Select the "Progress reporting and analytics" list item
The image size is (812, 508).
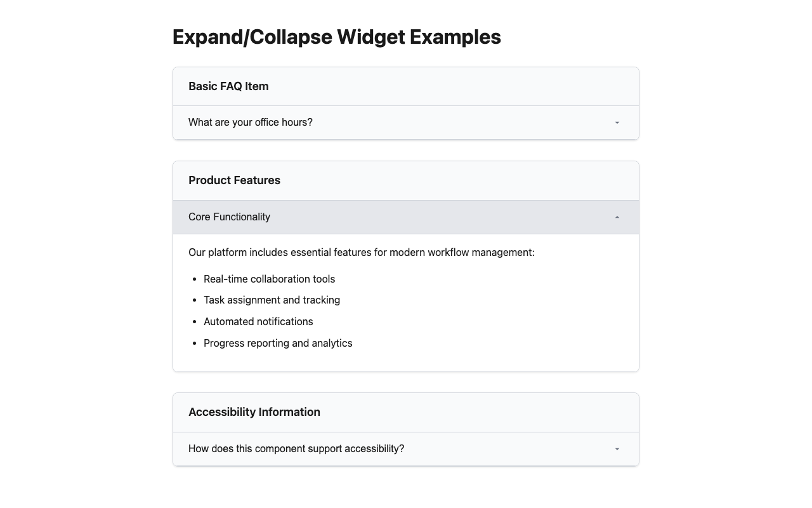(x=278, y=344)
